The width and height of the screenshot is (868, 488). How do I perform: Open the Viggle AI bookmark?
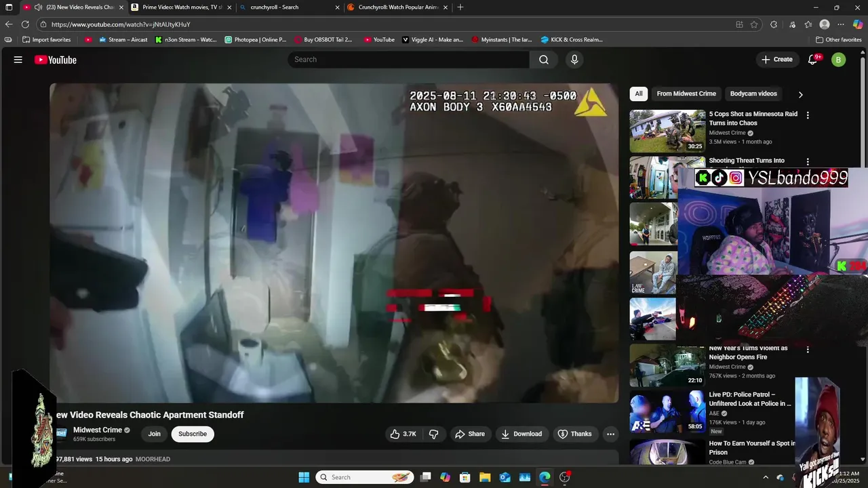click(432, 40)
